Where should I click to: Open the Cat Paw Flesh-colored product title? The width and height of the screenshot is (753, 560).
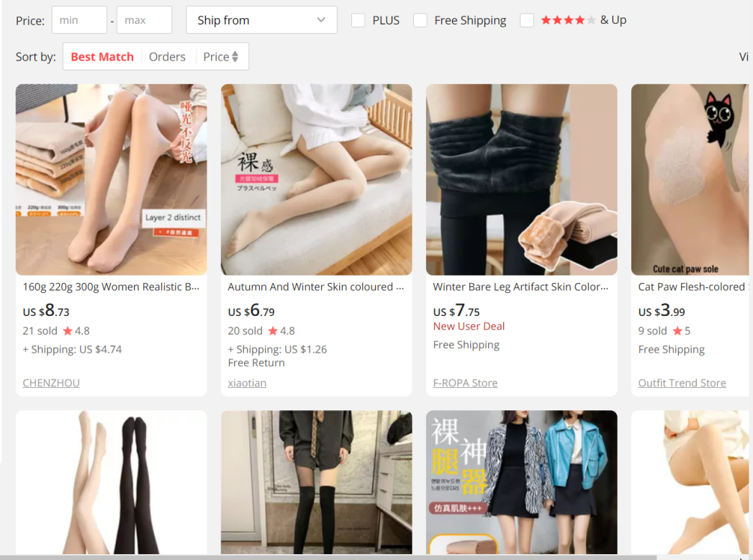(693, 286)
